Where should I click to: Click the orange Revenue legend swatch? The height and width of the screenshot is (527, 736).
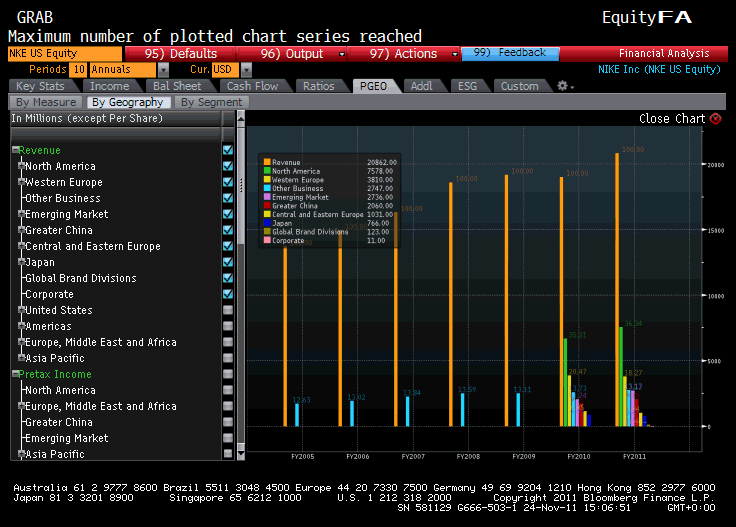coord(267,161)
